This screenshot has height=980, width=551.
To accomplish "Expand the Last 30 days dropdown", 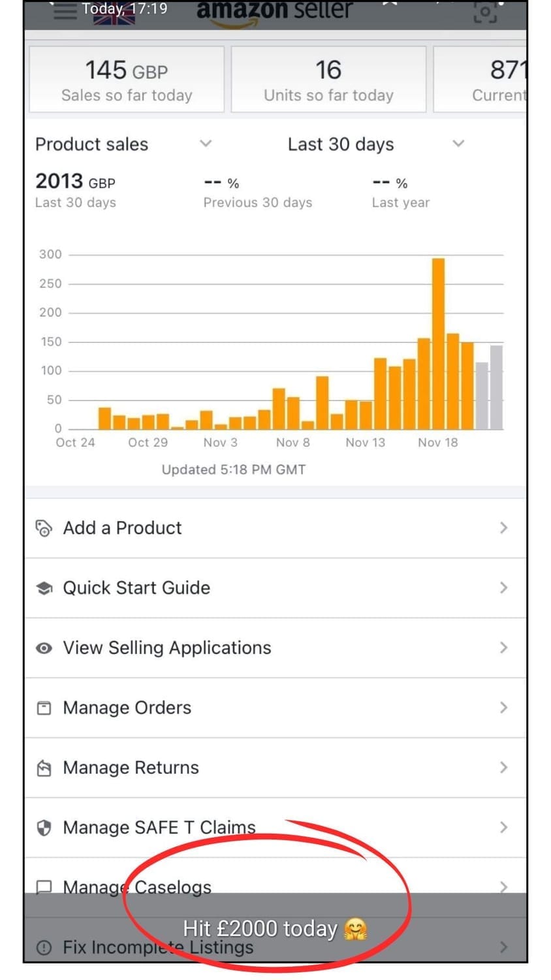I will [x=458, y=144].
